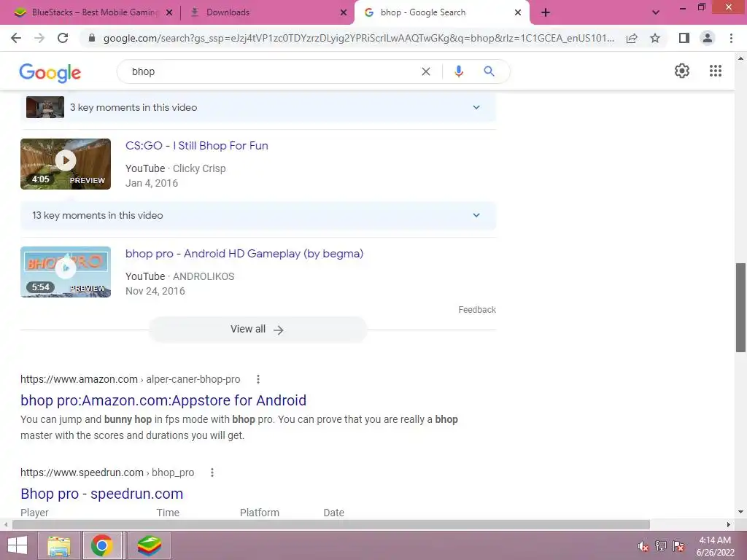Open the Google apps grid

click(x=715, y=71)
